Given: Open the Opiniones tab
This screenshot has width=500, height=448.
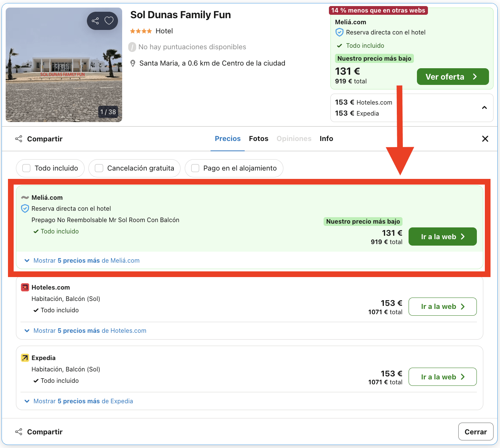Looking at the screenshot, I should 294,139.
